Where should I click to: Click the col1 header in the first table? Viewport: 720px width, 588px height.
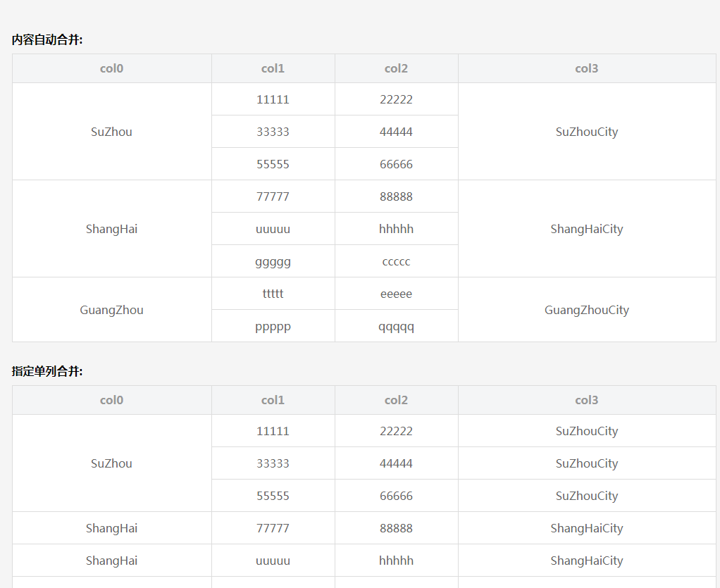(273, 68)
